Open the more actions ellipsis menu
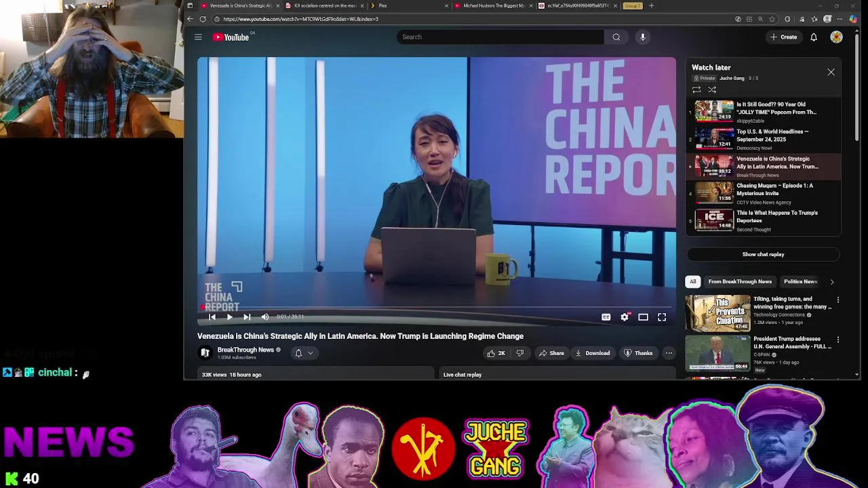The image size is (868, 488). tap(669, 353)
